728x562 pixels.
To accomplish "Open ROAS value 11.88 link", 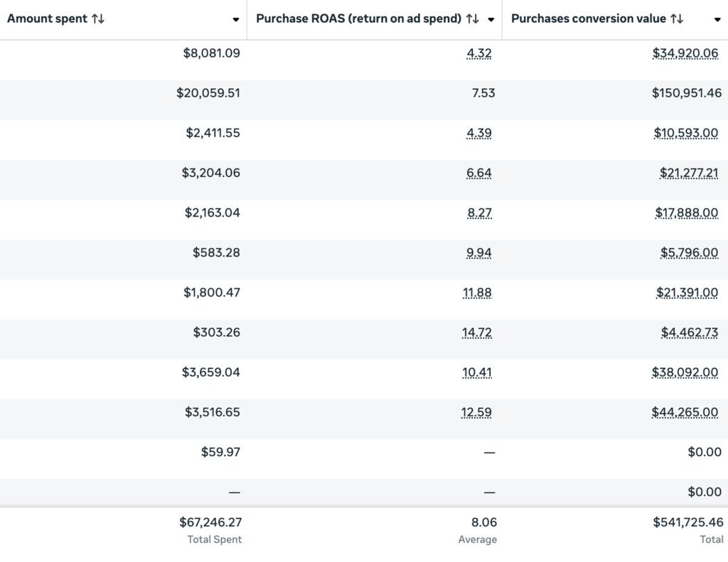I will (x=477, y=293).
